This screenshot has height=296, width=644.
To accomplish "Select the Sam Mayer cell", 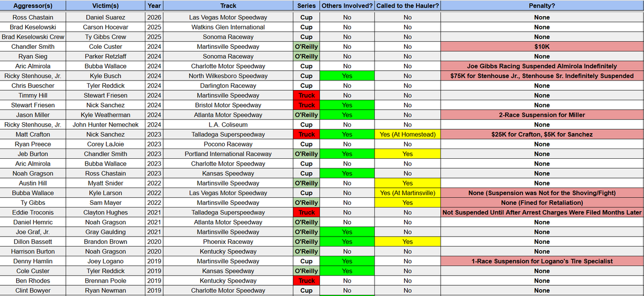I will [x=105, y=203].
